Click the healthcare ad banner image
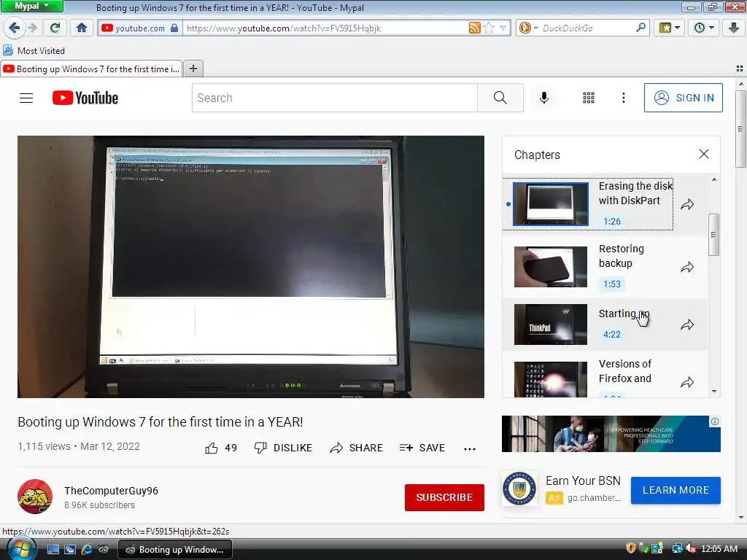 [x=611, y=434]
